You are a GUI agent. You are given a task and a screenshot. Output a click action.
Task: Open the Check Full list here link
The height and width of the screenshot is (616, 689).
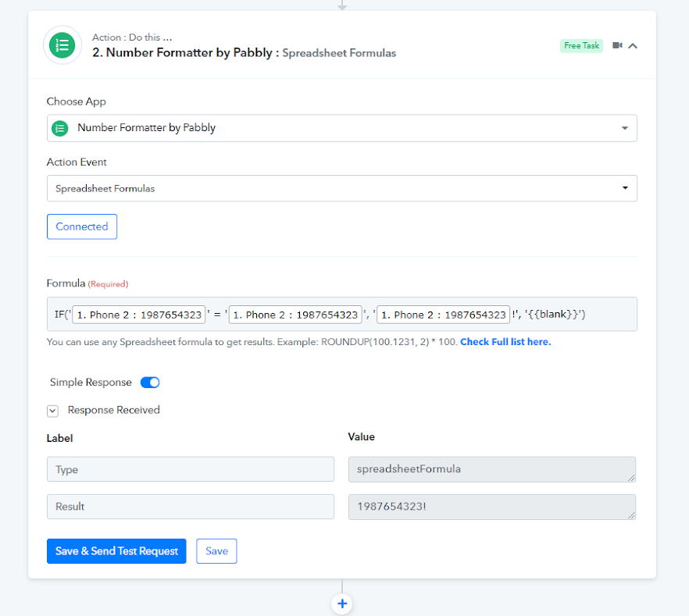tap(505, 342)
